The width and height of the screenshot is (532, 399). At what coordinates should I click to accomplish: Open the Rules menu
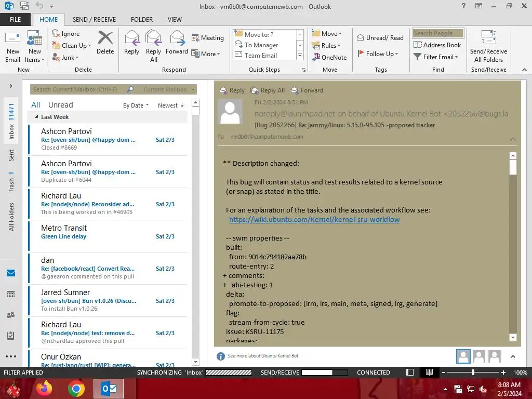click(x=326, y=45)
